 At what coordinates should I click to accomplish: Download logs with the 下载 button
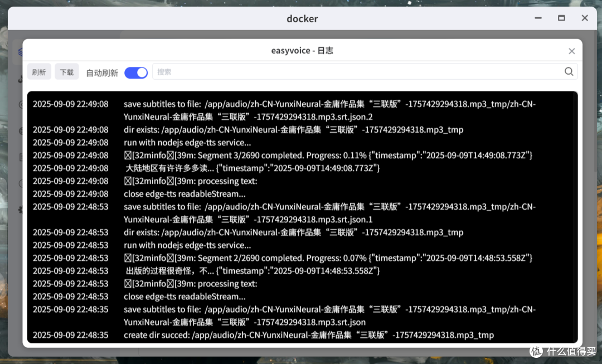[x=67, y=72]
